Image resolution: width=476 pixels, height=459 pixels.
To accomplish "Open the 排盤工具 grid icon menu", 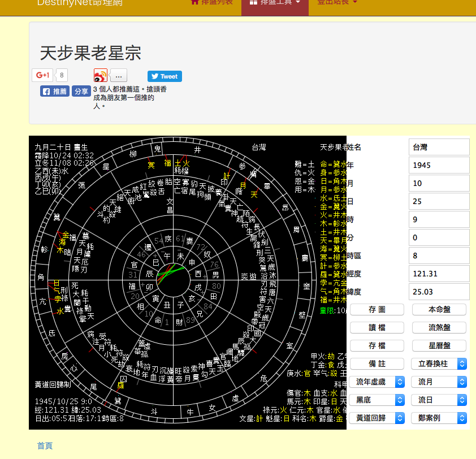I will click(x=275, y=2).
